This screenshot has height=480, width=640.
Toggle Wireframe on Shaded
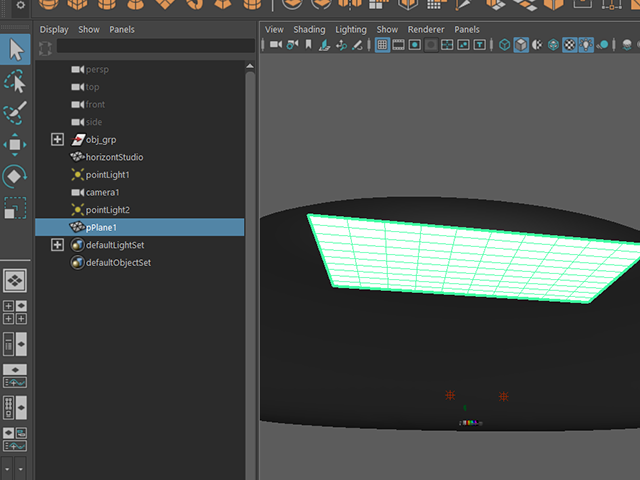tap(553, 44)
